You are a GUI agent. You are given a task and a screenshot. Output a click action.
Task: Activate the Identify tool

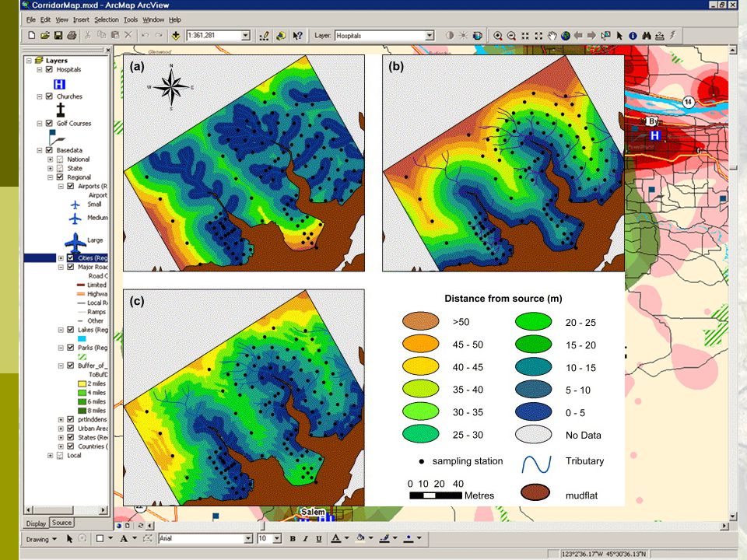pyautogui.click(x=633, y=36)
